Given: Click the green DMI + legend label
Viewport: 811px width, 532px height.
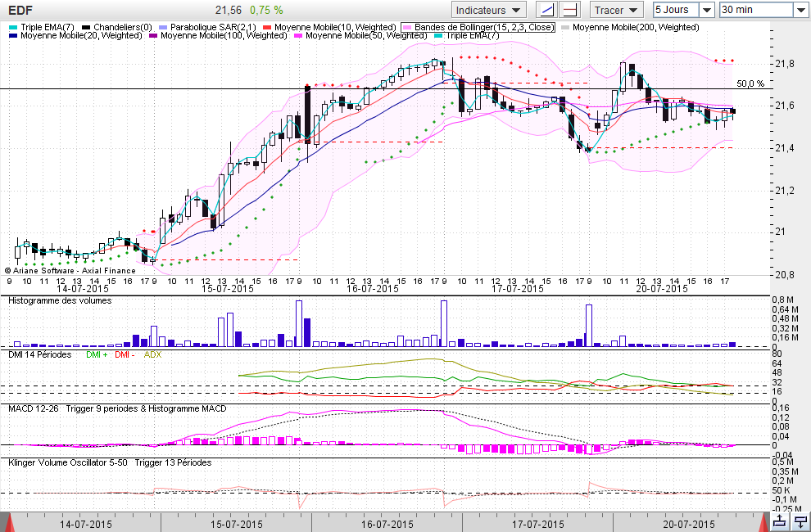Looking at the screenshot, I should pos(97,354).
